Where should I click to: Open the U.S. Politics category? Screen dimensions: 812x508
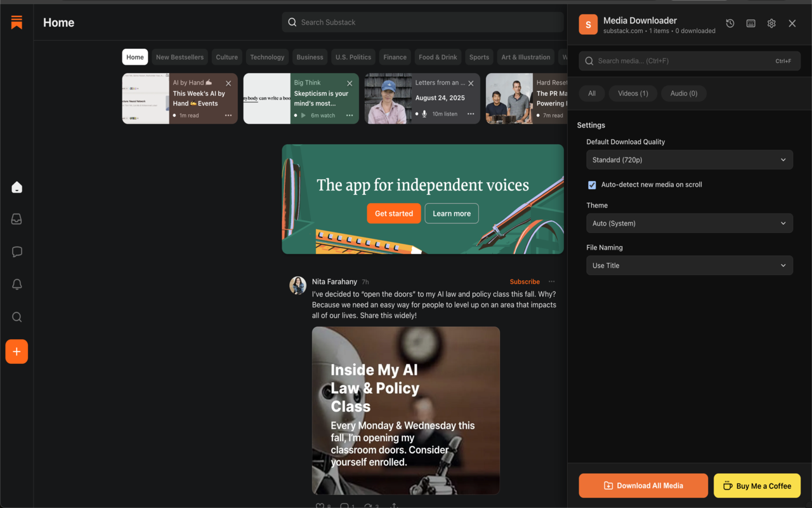click(x=353, y=57)
